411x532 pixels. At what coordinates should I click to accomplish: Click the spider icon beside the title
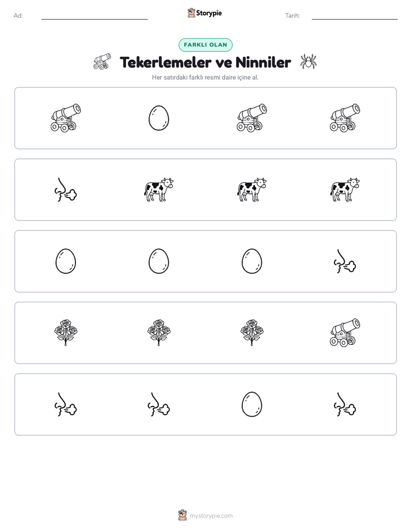[309, 62]
